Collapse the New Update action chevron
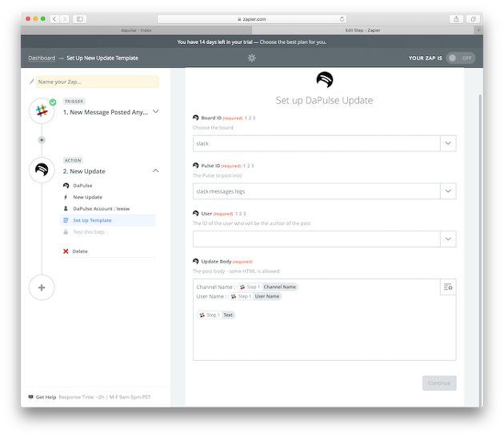Screen dimensions: 504x437 [x=155, y=170]
